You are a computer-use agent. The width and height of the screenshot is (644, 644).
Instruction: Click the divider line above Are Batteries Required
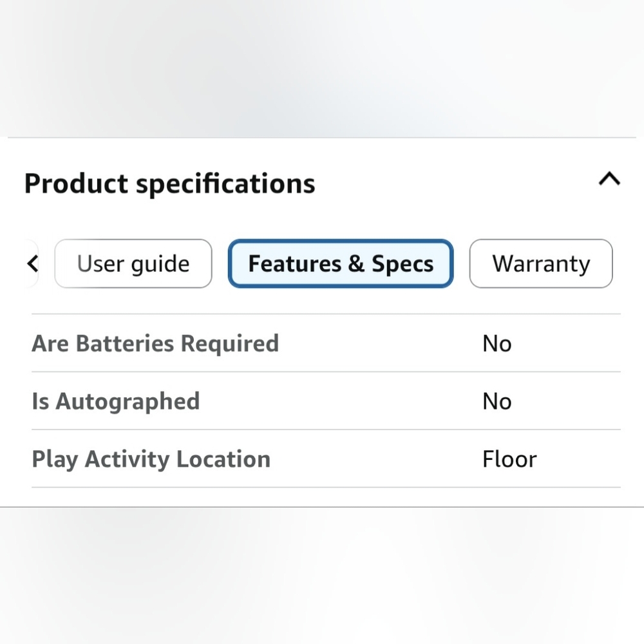(x=326, y=314)
